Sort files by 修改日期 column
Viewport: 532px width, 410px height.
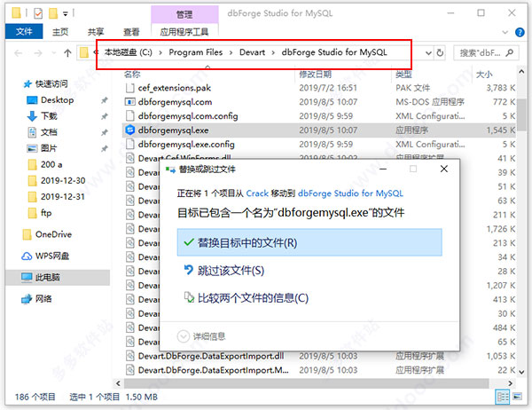[315, 75]
